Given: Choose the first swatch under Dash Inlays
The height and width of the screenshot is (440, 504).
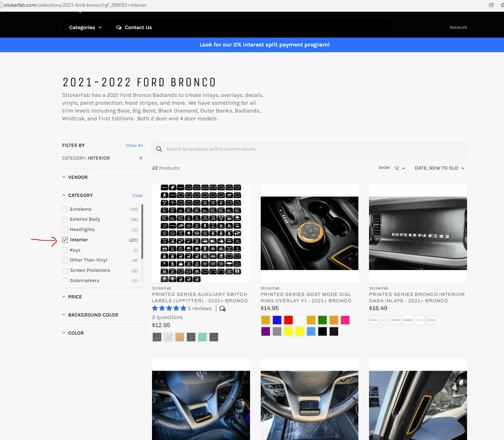Looking at the screenshot, I should click(x=374, y=320).
